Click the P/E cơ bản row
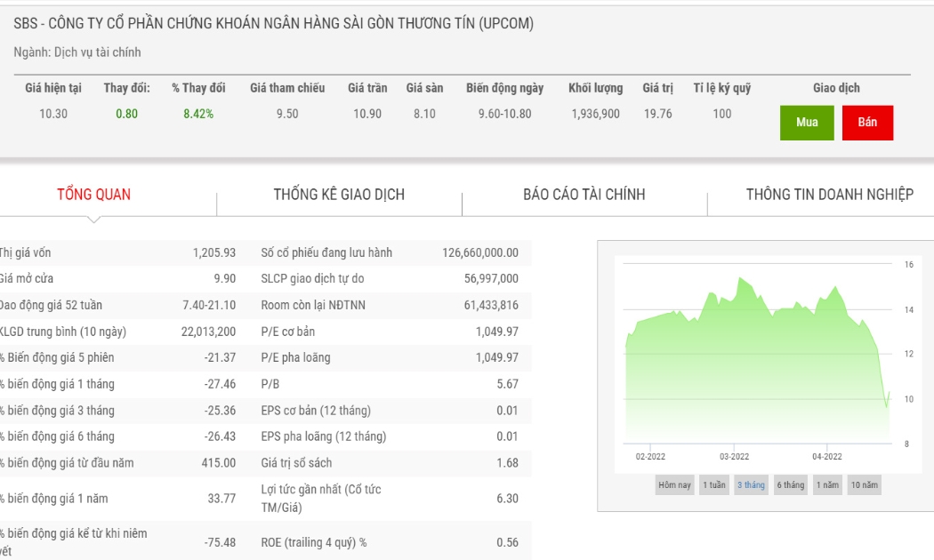Screen dimensions: 934x560 tap(266, 332)
